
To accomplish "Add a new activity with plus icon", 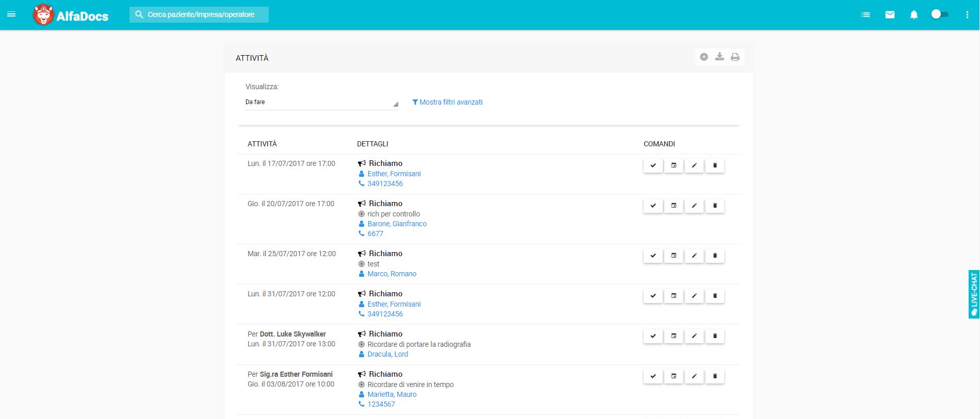I will (704, 57).
